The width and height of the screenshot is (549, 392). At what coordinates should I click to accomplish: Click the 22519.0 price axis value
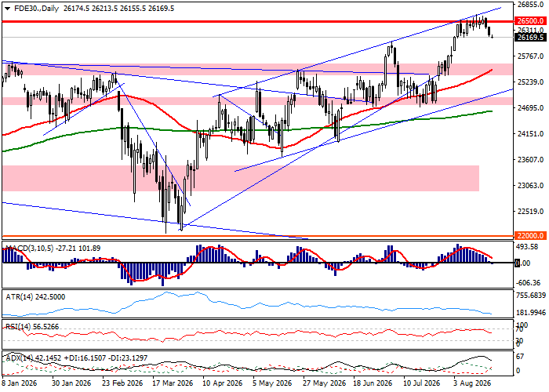pos(530,212)
